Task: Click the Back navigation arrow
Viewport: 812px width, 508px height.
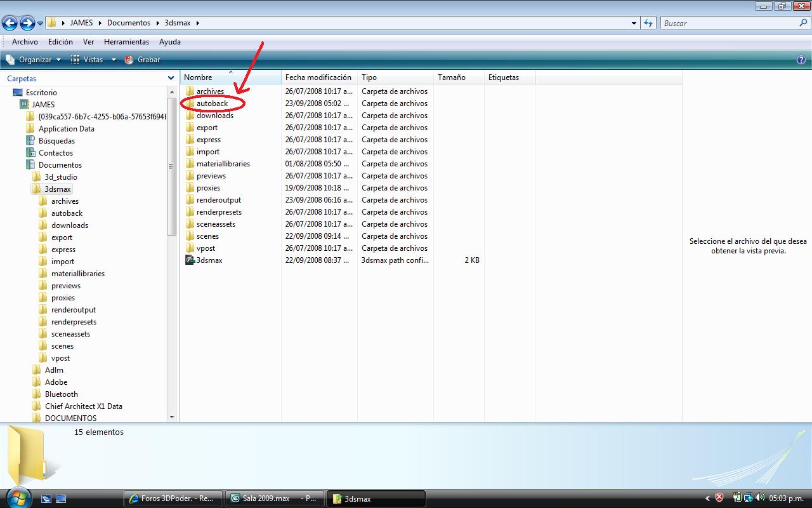Action: (x=10, y=23)
